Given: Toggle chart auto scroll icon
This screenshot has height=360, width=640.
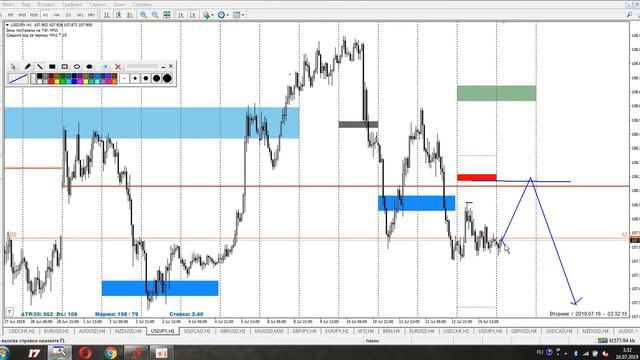Looking at the screenshot, I should [x=181, y=15].
